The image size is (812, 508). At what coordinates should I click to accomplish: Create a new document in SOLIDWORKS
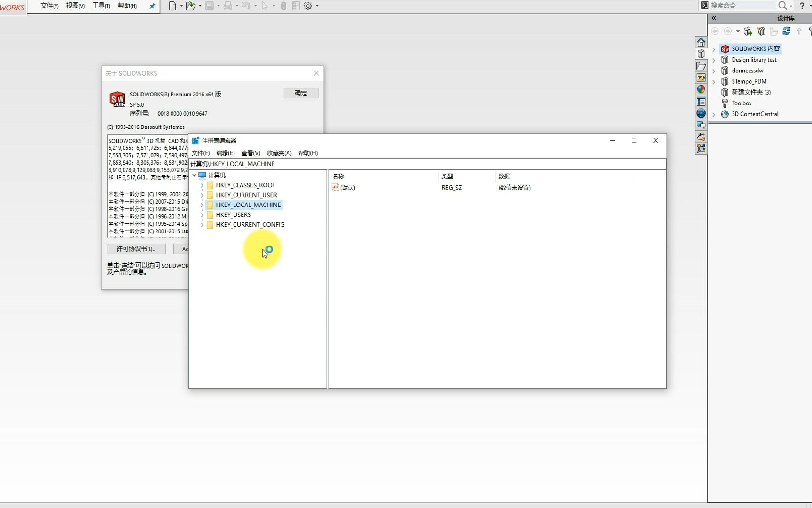[x=172, y=6]
